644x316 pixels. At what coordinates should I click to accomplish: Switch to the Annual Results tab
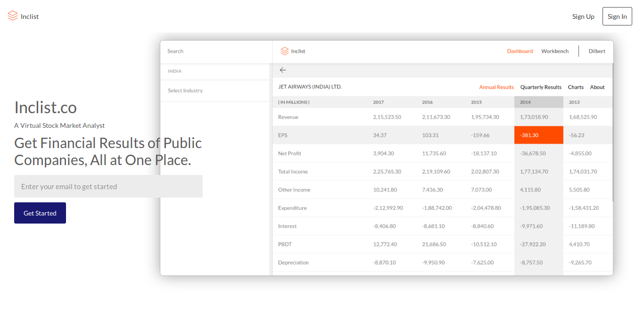click(x=496, y=87)
